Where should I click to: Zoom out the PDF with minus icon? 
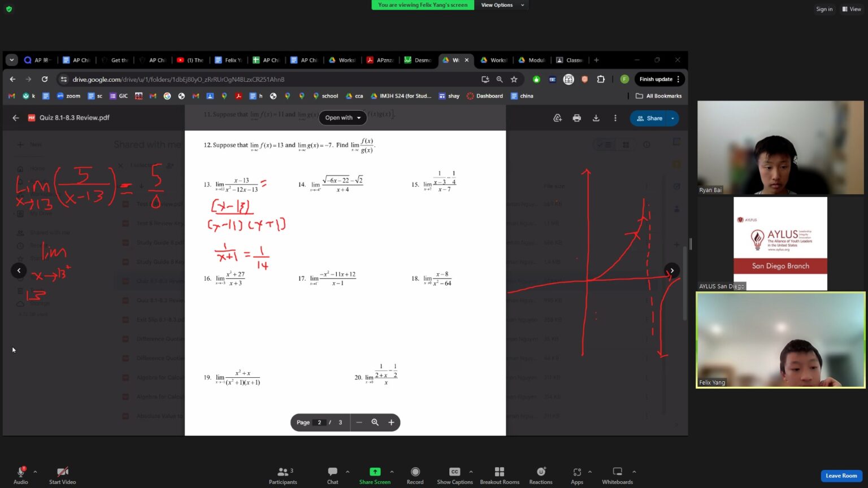click(x=359, y=422)
